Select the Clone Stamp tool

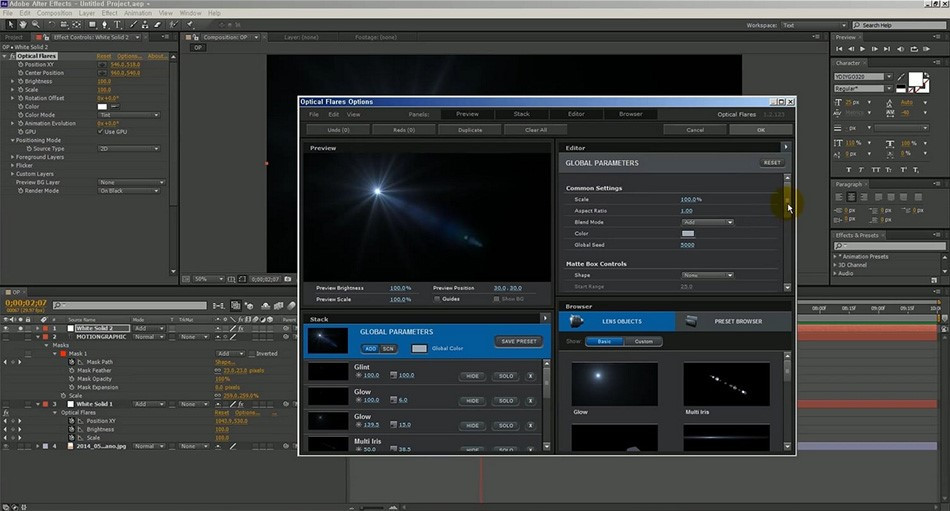tap(145, 25)
